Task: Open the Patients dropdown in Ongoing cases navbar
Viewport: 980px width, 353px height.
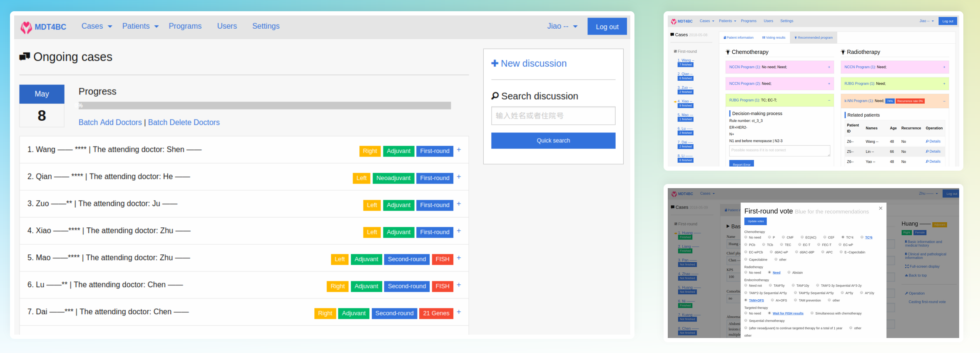Action: [x=140, y=26]
